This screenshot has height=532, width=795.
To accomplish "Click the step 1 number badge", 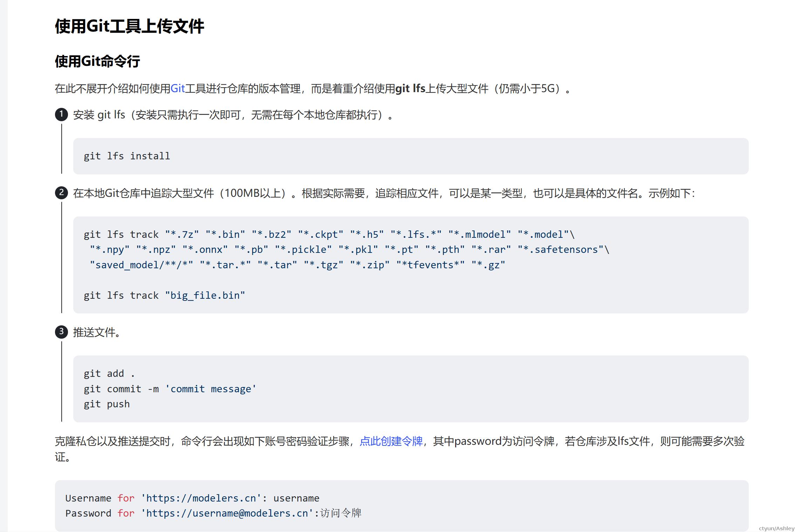I will pos(61,115).
